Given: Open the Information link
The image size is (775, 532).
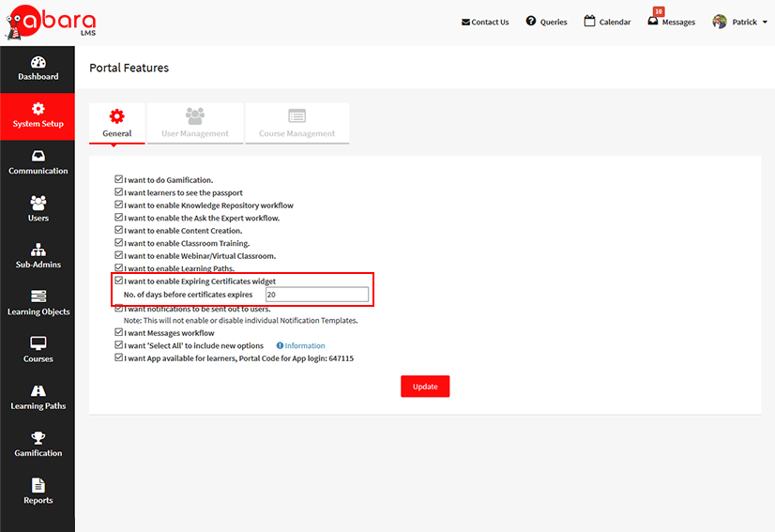Looking at the screenshot, I should pos(304,345).
